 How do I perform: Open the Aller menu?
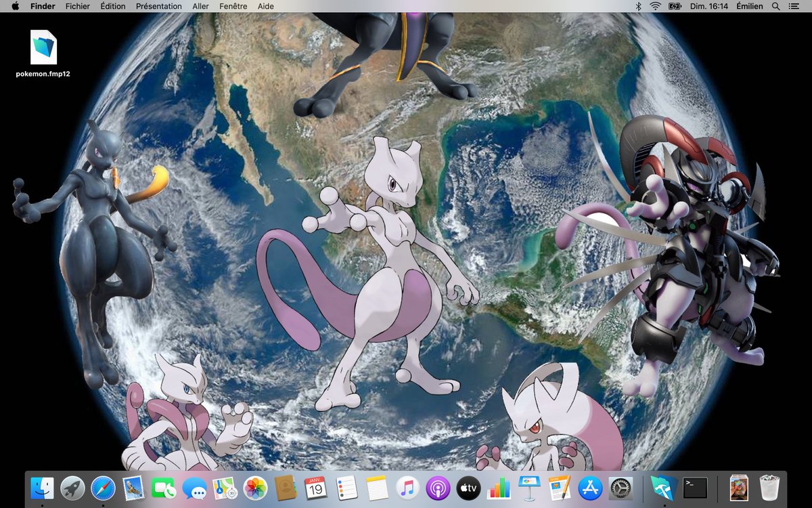click(x=200, y=6)
